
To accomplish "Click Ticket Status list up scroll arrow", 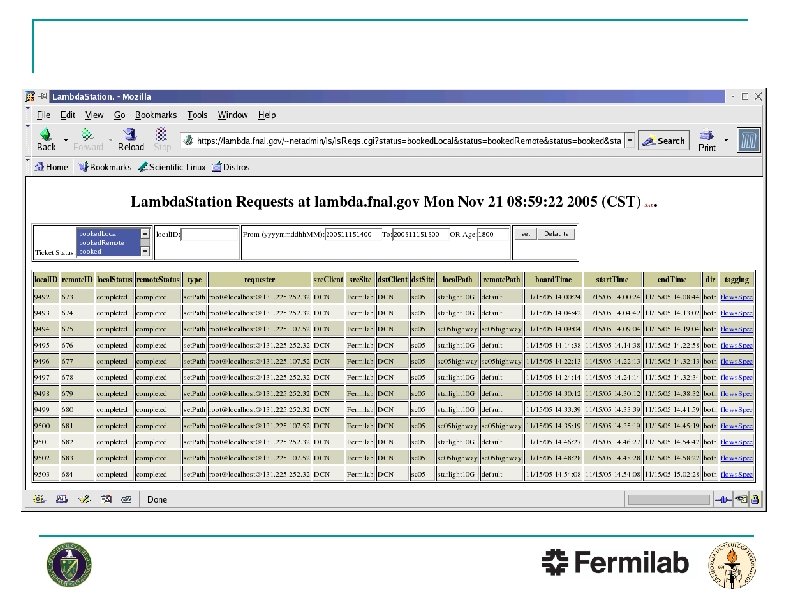I will (x=145, y=233).
